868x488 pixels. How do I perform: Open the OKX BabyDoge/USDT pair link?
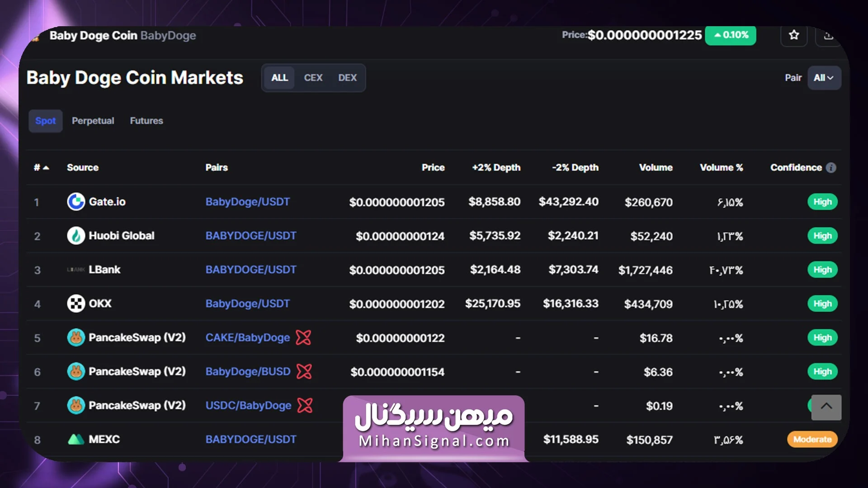248,304
